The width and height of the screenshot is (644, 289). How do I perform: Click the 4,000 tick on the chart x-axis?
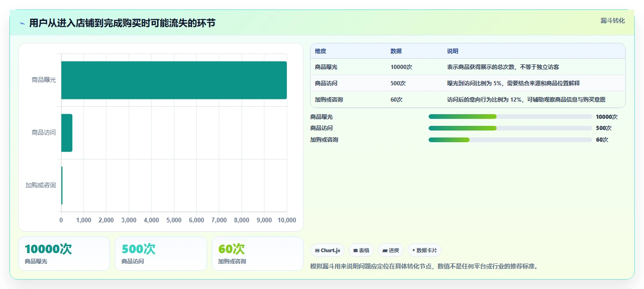point(152,220)
